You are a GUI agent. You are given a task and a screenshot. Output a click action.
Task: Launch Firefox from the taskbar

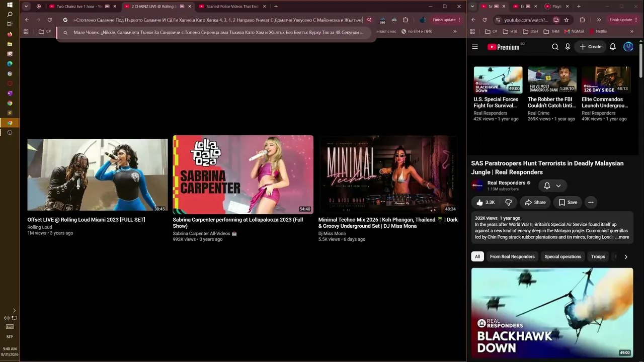pos(10,34)
